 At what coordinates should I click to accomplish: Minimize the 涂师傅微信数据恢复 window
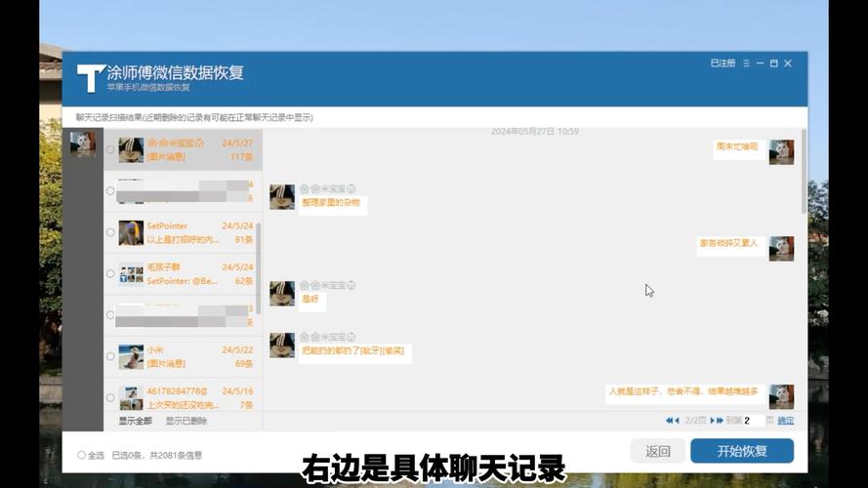pos(760,63)
